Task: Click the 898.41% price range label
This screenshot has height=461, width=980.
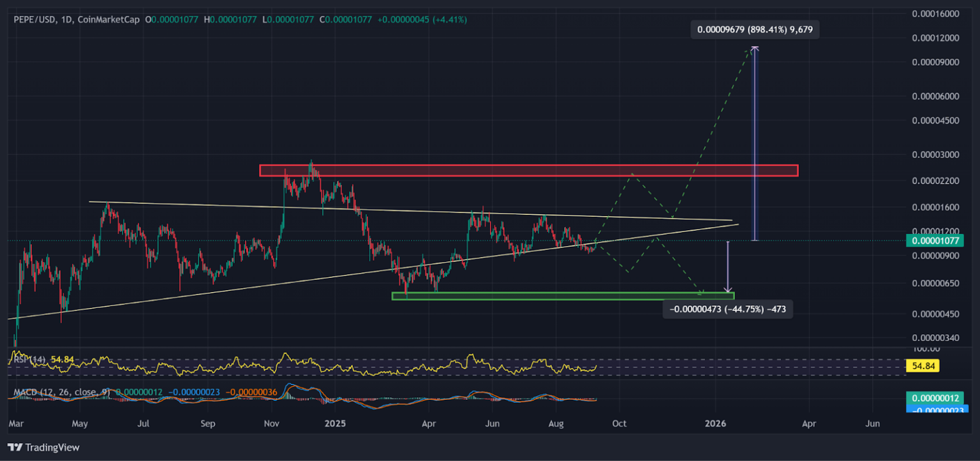Action: [755, 29]
